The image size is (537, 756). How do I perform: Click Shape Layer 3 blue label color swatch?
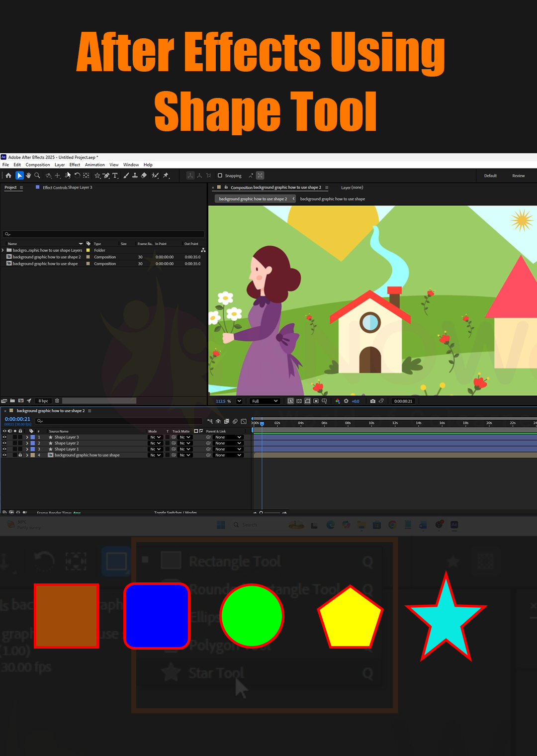coord(33,437)
